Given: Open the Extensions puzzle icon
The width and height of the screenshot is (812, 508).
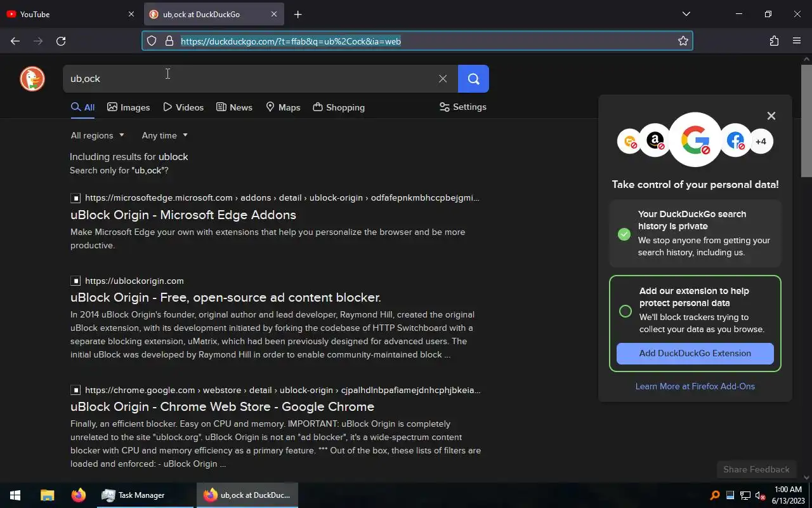Looking at the screenshot, I should coord(774,41).
